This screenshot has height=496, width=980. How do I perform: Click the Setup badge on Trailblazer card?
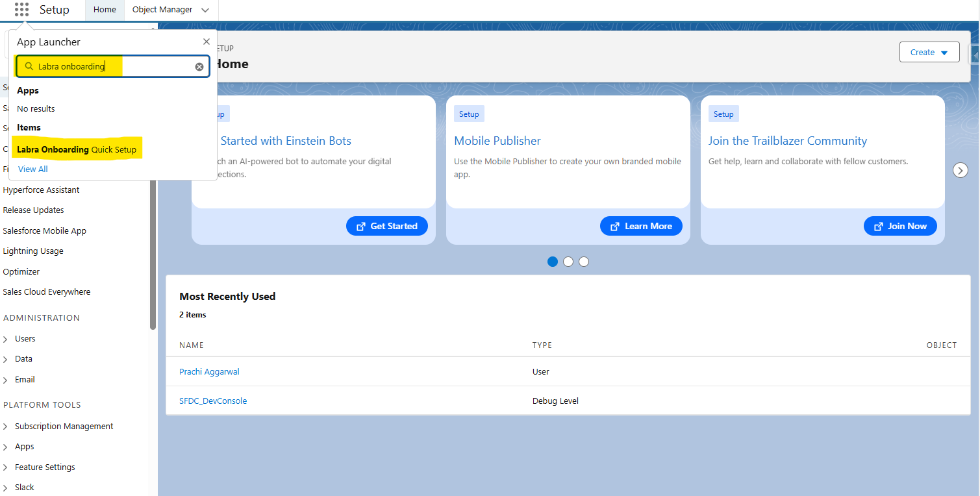(x=723, y=114)
